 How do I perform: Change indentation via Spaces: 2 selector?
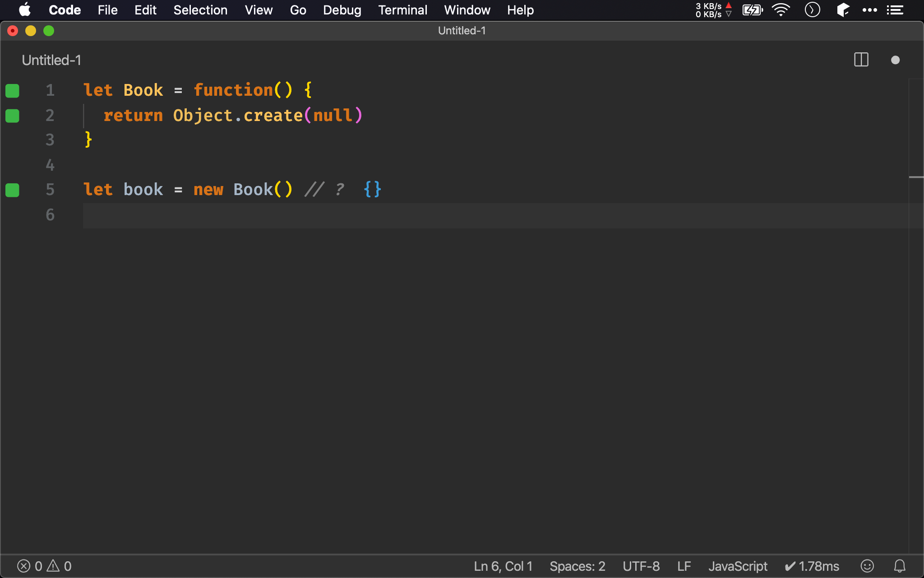[577, 566]
